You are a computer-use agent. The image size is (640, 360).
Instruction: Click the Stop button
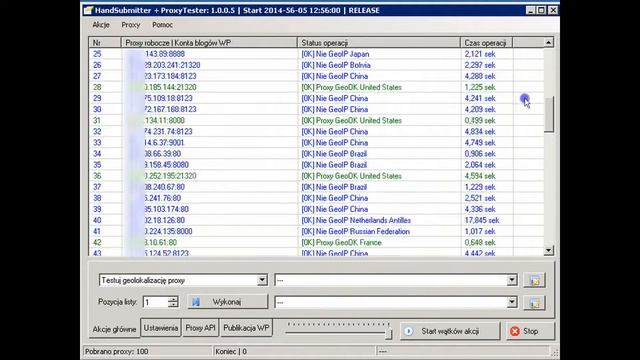pos(531,331)
